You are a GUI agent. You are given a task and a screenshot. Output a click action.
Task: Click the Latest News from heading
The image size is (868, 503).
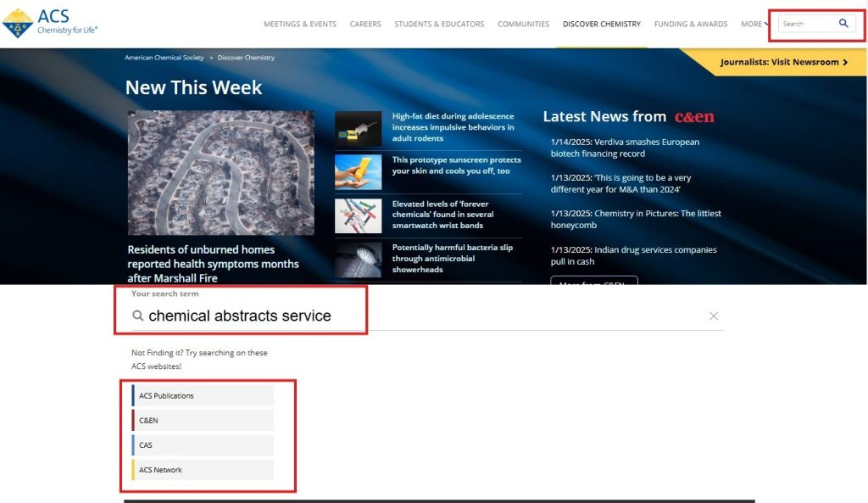pyautogui.click(x=604, y=116)
